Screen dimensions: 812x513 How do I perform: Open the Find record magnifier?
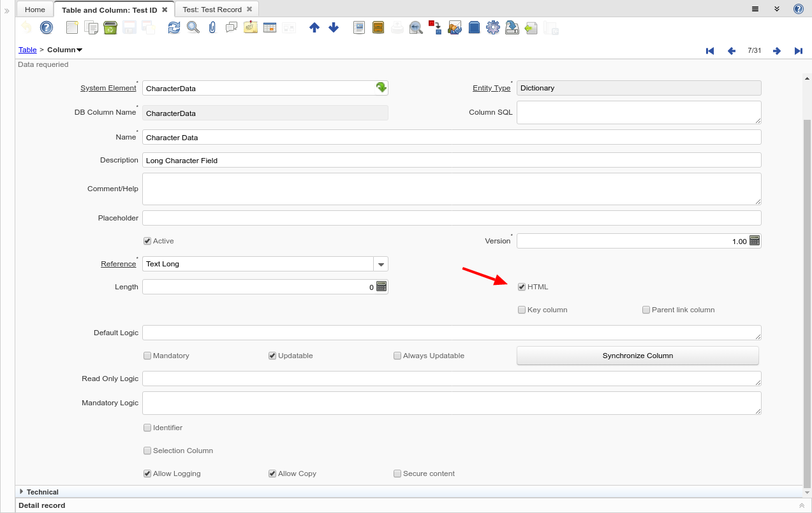[x=193, y=27]
